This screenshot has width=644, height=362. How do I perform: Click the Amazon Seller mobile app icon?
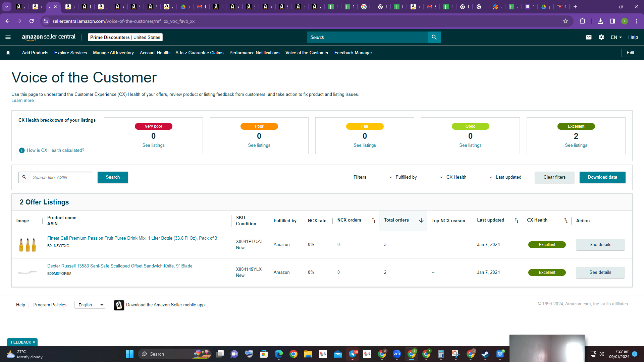click(119, 305)
